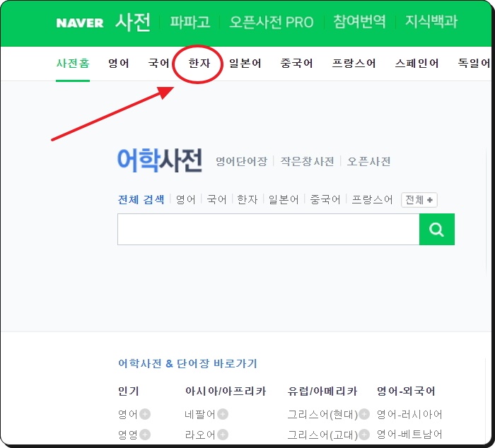Image resolution: width=495 pixels, height=448 pixels.
Task: Open the 영어단어장 link
Action: (x=242, y=162)
